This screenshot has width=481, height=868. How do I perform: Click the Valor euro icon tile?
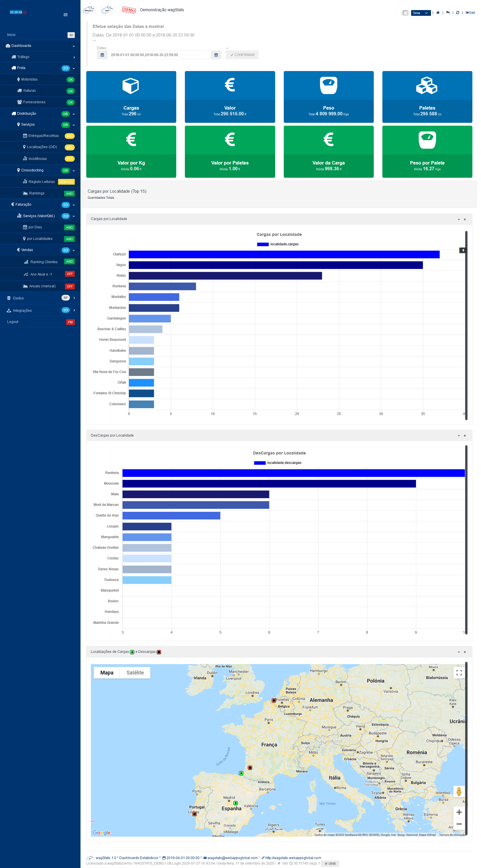pos(230,97)
